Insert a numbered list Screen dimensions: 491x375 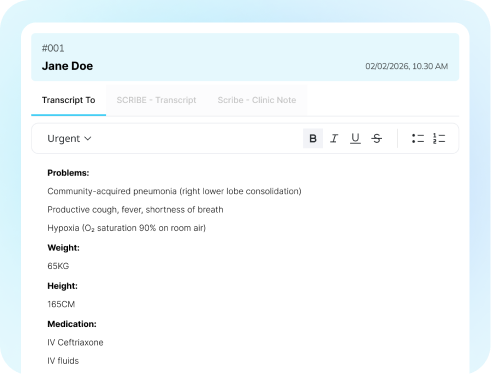click(x=439, y=138)
